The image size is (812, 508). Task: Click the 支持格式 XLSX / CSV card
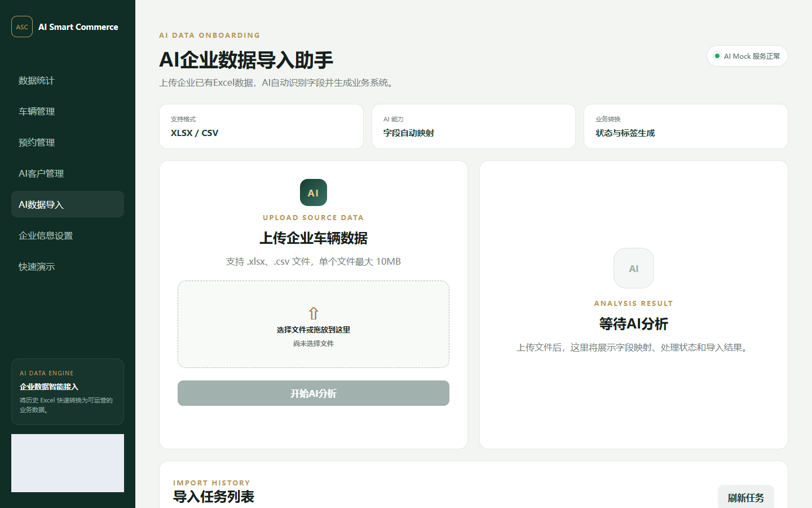[x=261, y=126]
